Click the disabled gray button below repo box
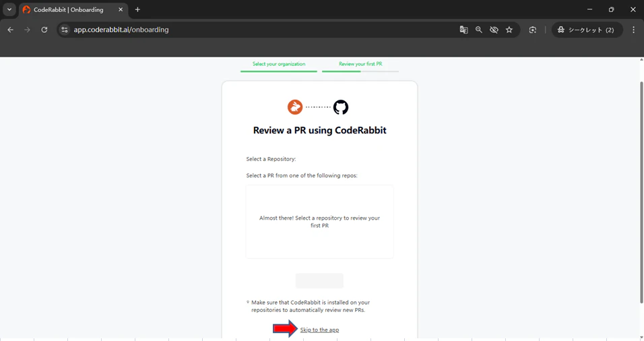 (319, 280)
